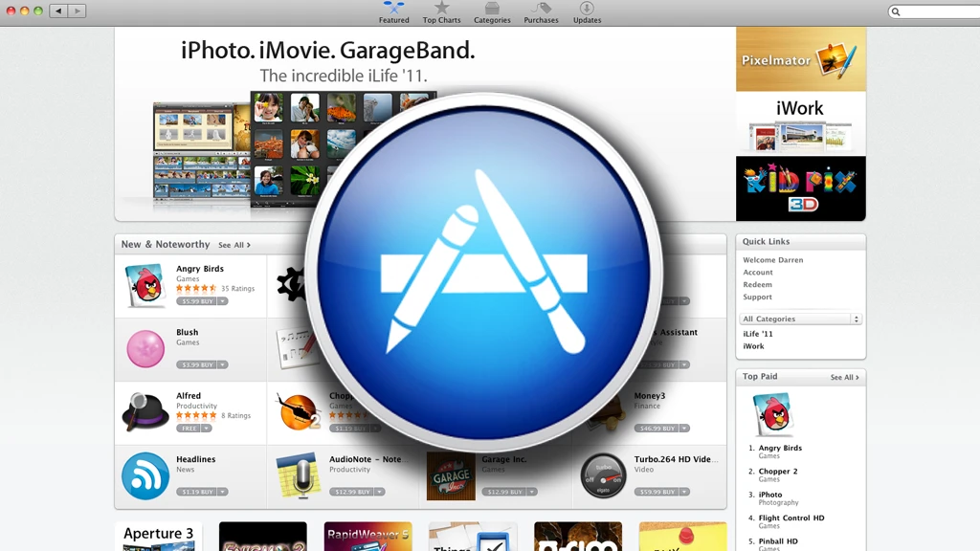Click the back navigation arrow
This screenshot has height=551, width=980.
58,11
